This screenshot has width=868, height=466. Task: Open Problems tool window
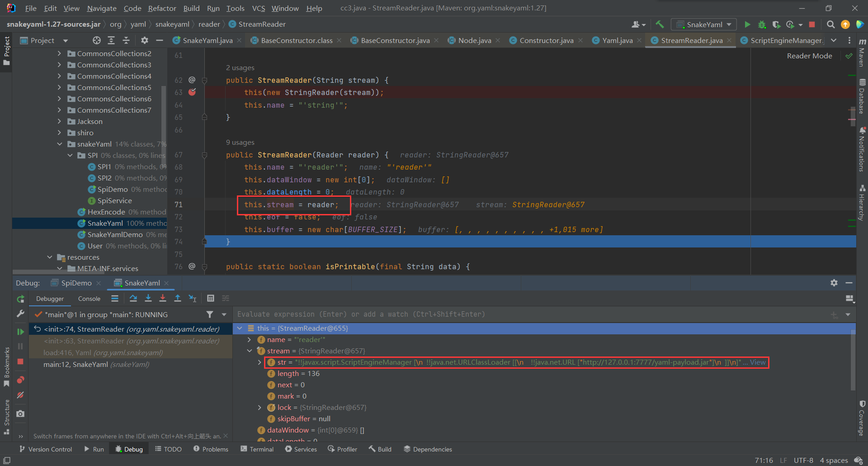(x=211, y=449)
